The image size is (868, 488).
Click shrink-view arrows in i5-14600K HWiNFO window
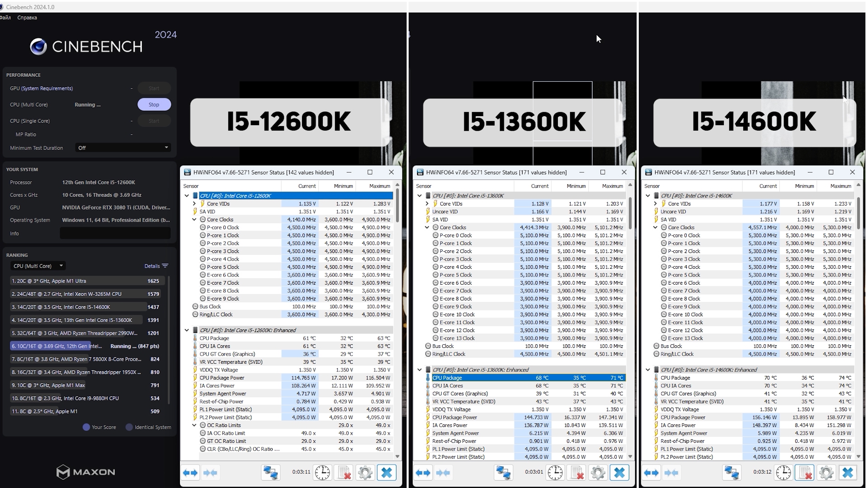671,473
